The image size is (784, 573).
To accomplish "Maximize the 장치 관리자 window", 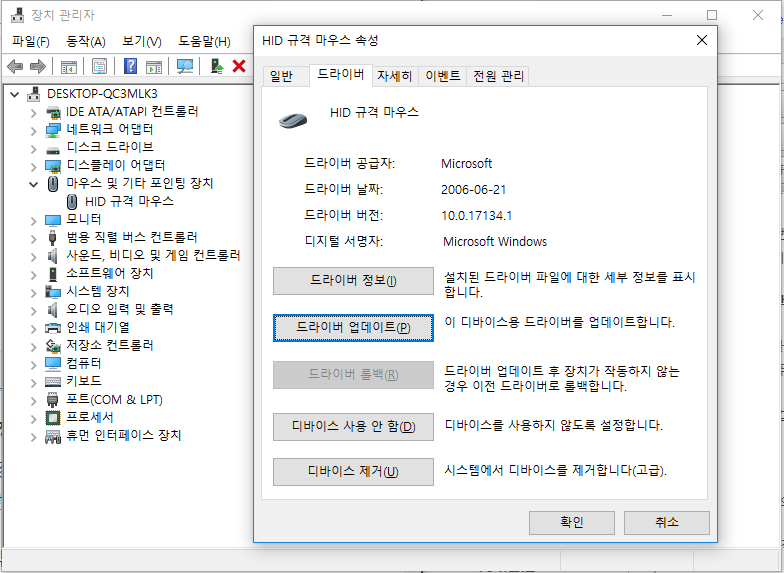I will pyautogui.click(x=712, y=16).
